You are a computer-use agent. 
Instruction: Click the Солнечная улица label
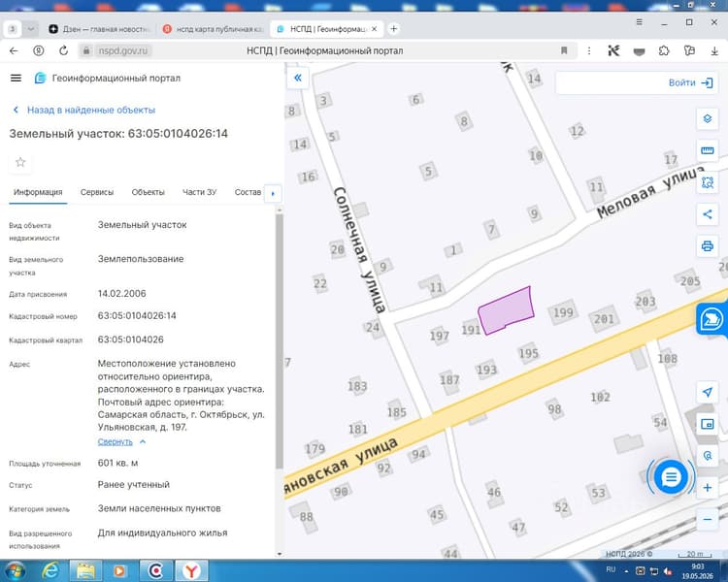pyautogui.click(x=360, y=249)
